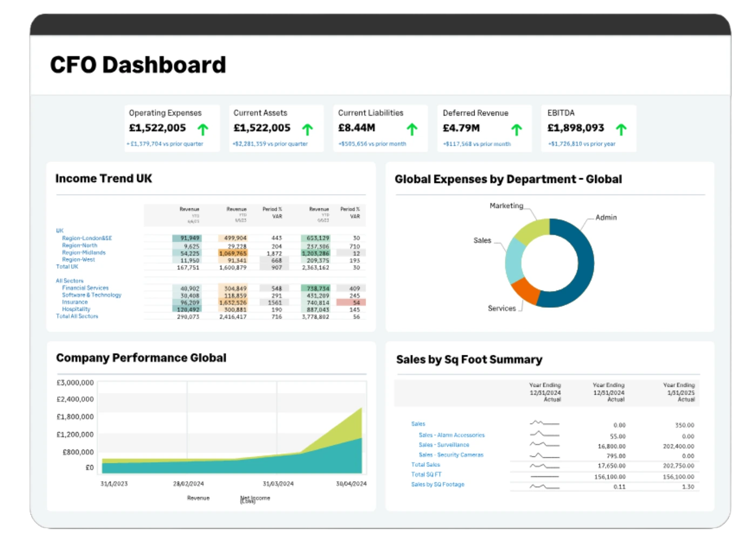Expand the Sales group in Sq Foot Summary
This screenshot has width=756, height=540.
pyautogui.click(x=418, y=424)
